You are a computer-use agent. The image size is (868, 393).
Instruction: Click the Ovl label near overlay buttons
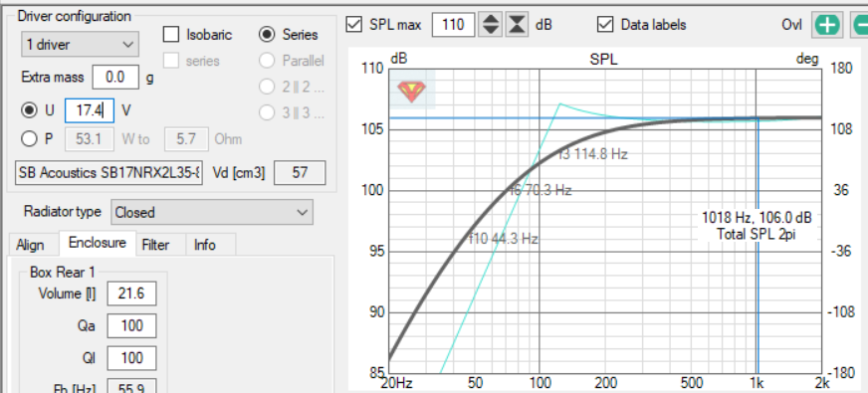[791, 25]
